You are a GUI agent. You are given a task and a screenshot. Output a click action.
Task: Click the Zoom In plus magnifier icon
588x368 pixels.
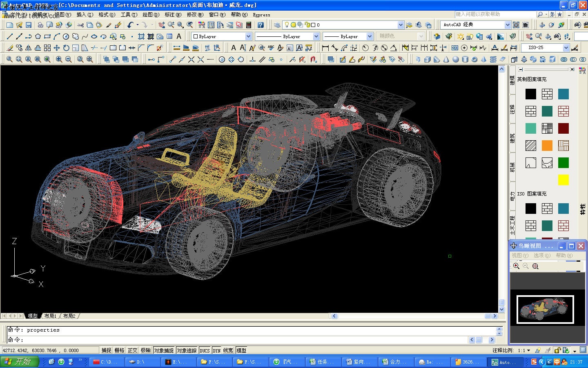pyautogui.click(x=59, y=59)
